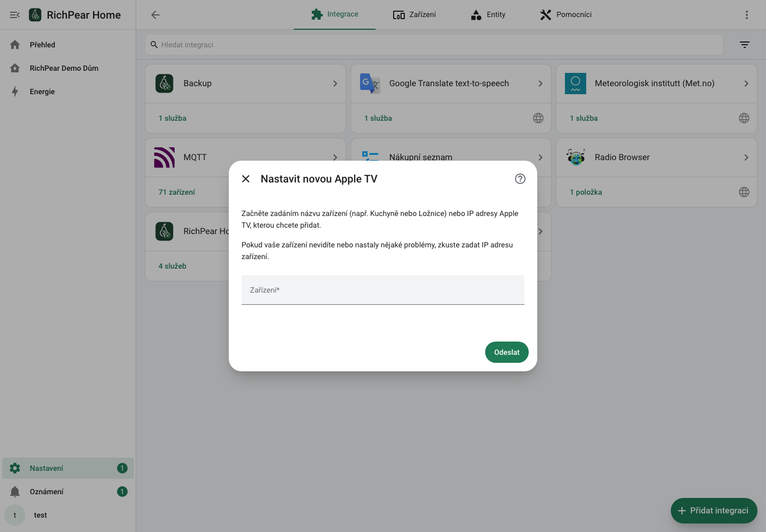Open the filter icon next to search

pyautogui.click(x=745, y=45)
